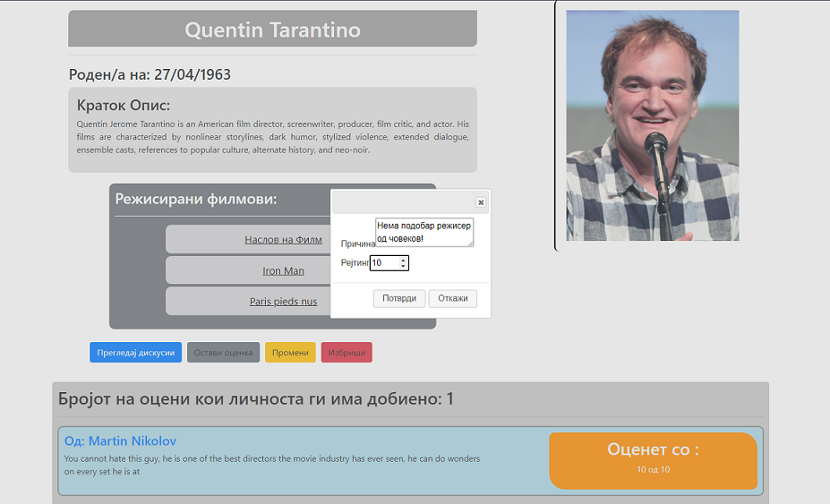Screen dimensions: 830x504
Task: Open the Paris pieds nus movie link
Action: point(283,302)
